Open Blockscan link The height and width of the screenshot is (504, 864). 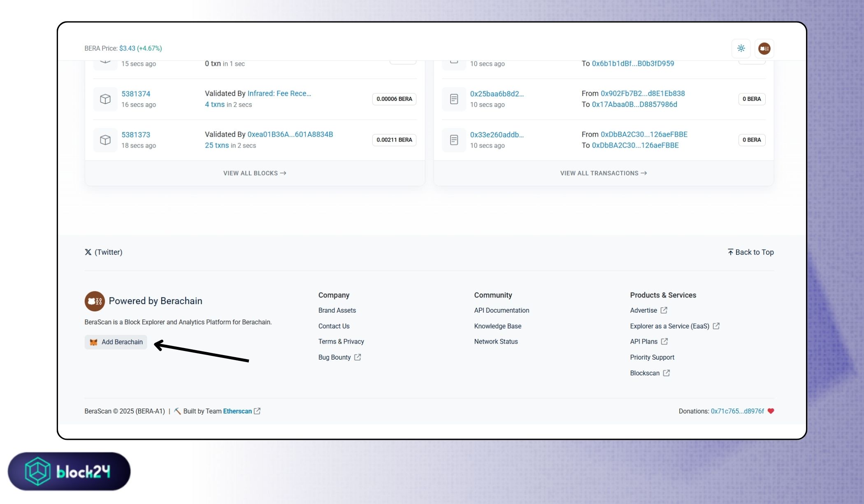pos(645,373)
